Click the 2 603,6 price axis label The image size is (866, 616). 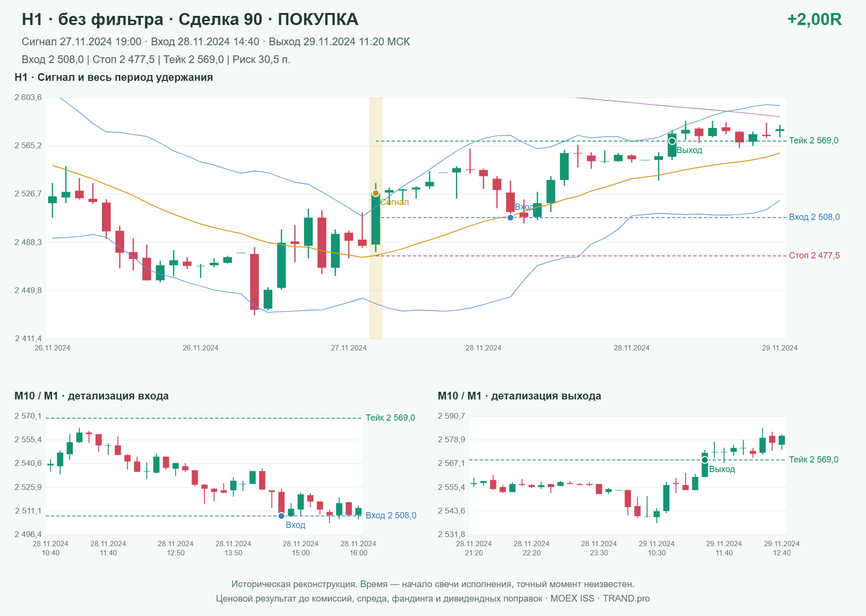tap(28, 98)
